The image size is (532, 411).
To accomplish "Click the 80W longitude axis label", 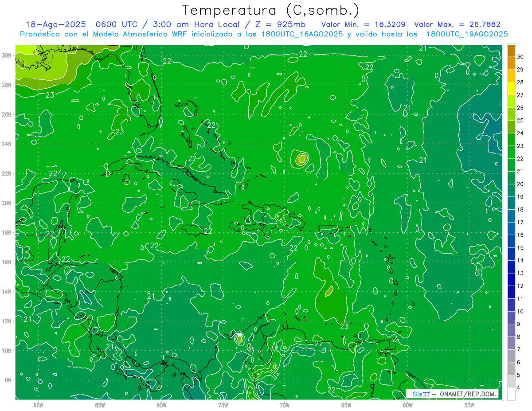I will tap(161, 405).
